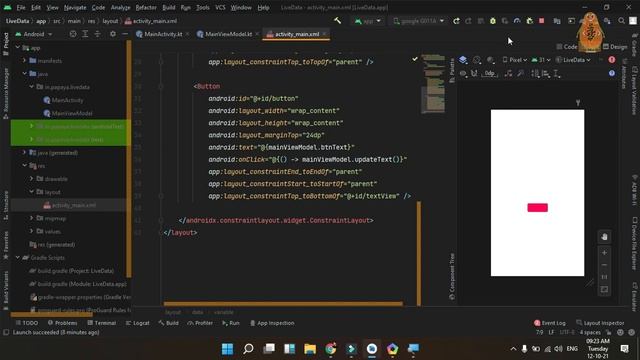
Task: Set default margins 0dp control
Action: point(490,73)
